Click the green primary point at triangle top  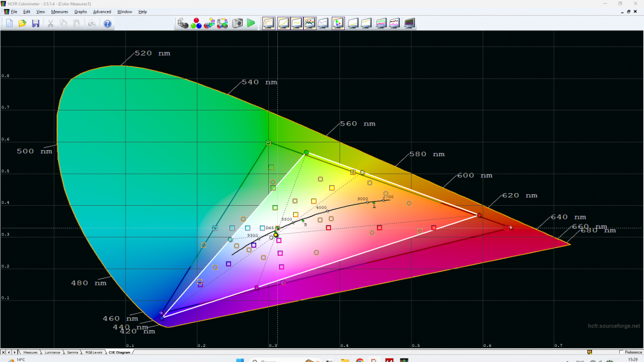[306, 153]
